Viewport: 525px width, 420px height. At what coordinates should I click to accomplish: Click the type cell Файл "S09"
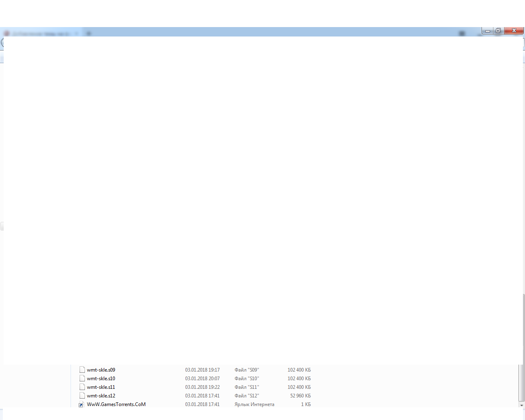[x=247, y=370]
